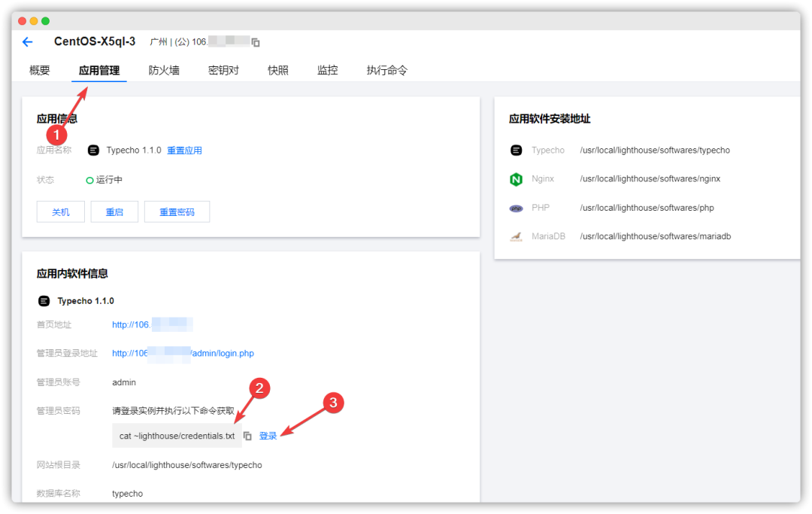Open the admin/login.php link

[183, 354]
